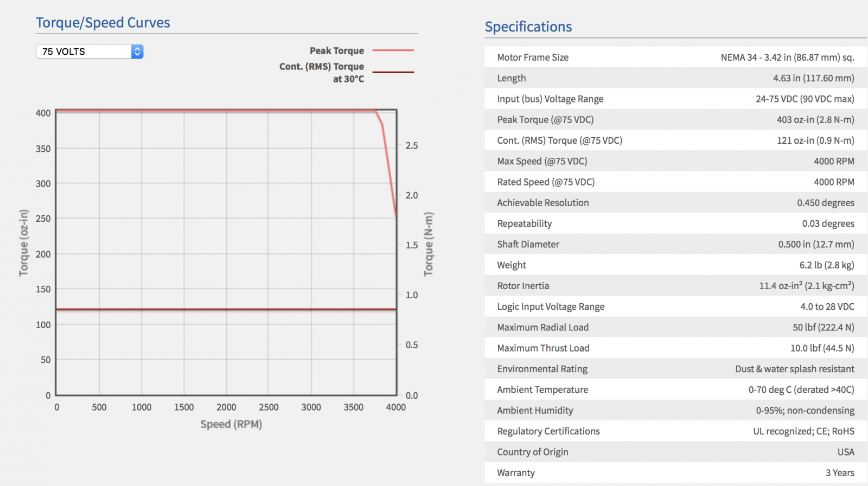Click the Country of Origin row
This screenshot has height=486, width=868.
(675, 452)
